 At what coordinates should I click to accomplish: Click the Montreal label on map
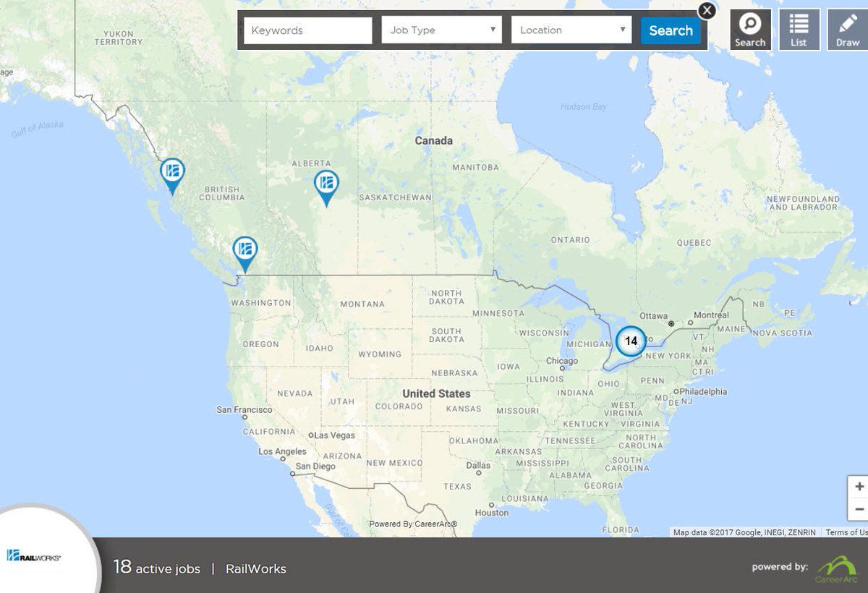(712, 315)
